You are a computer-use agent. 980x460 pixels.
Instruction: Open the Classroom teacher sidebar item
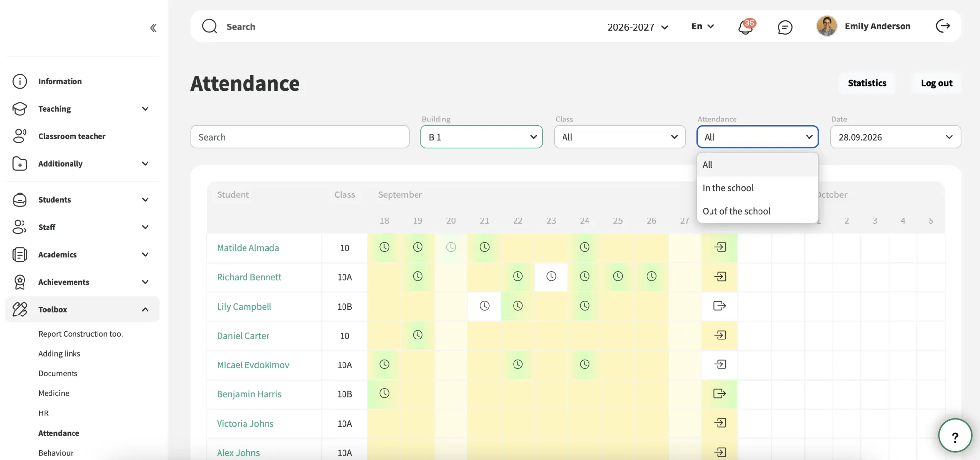[82, 136]
